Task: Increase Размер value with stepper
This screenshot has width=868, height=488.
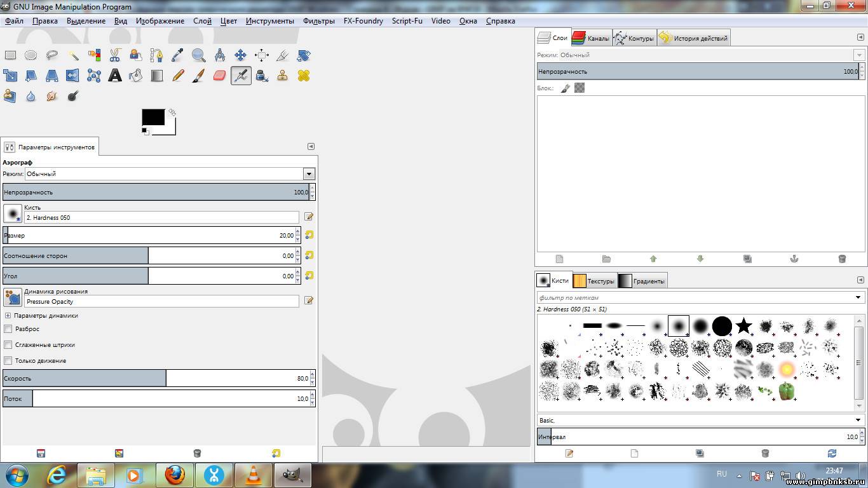Action: pyautogui.click(x=297, y=232)
